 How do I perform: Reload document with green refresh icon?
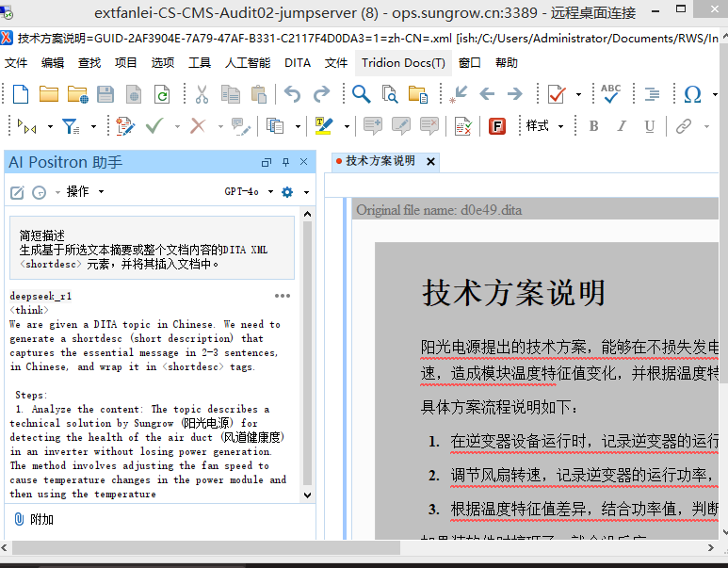162,94
